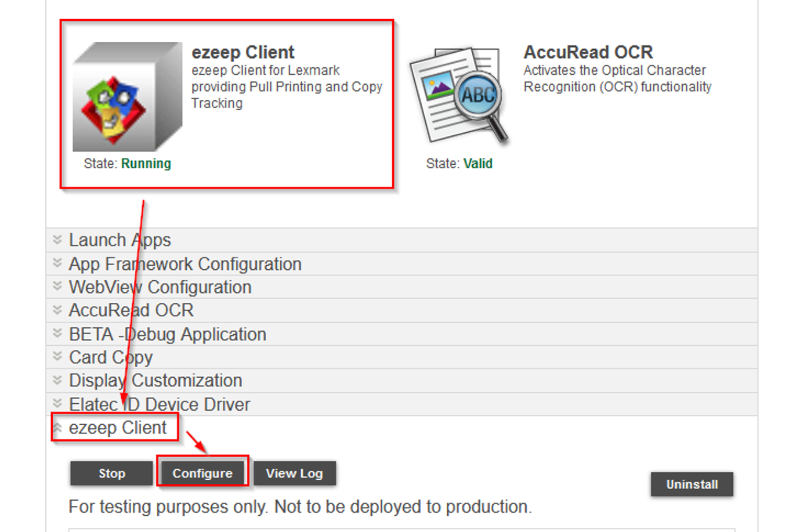Select the ezeep Client list row label
Image resolution: width=789 pixels, height=532 pixels.
(x=118, y=428)
